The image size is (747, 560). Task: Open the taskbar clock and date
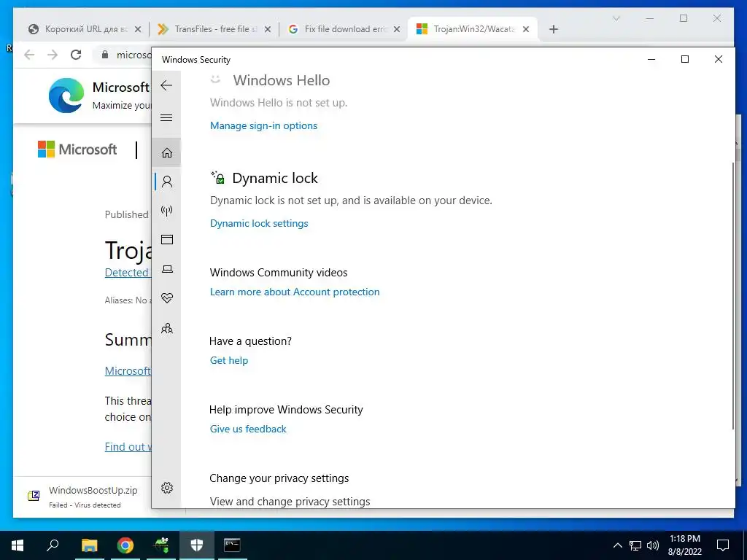point(684,545)
